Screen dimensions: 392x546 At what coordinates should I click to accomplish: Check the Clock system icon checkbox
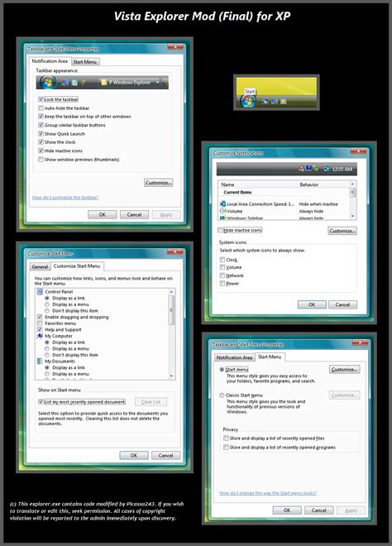click(x=222, y=260)
